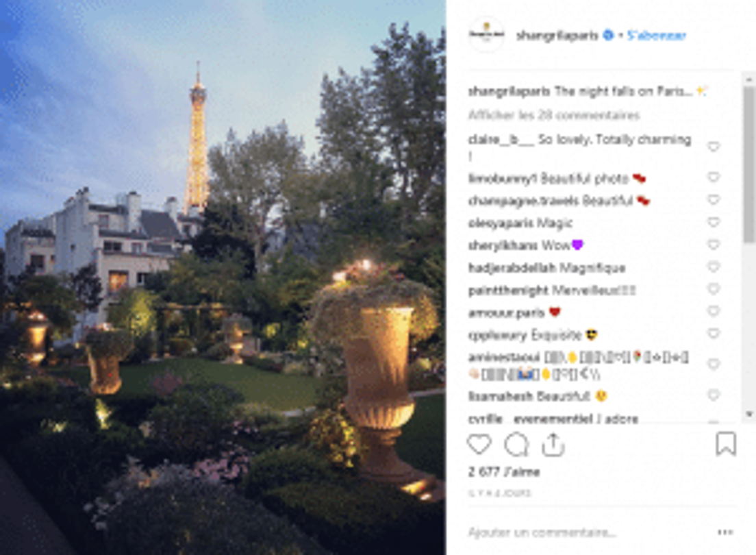The height and width of the screenshot is (555, 756).
Task: Click the S'abonner follow link
Action: pyautogui.click(x=656, y=35)
